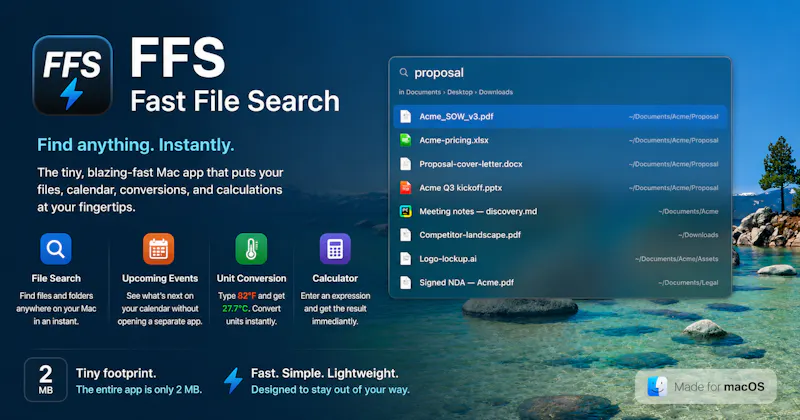Click the file icon of Acme_SOW_v3.pdf

406,116
